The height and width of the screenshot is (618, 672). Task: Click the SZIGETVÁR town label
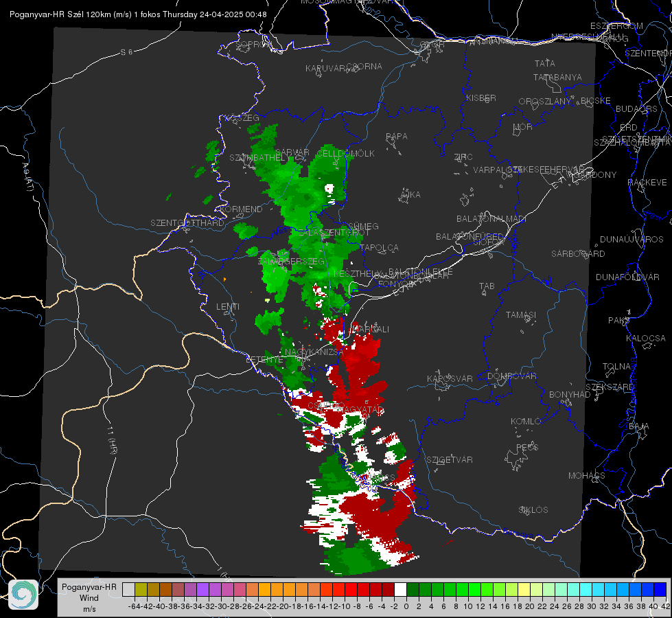[449, 460]
